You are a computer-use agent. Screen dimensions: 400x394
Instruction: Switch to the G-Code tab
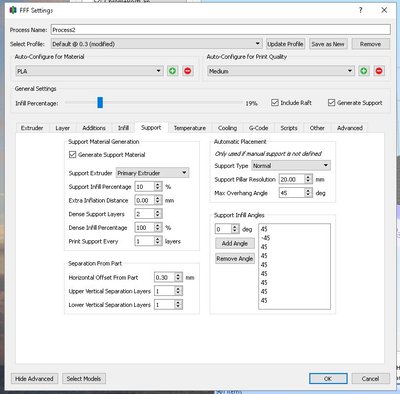pos(258,128)
